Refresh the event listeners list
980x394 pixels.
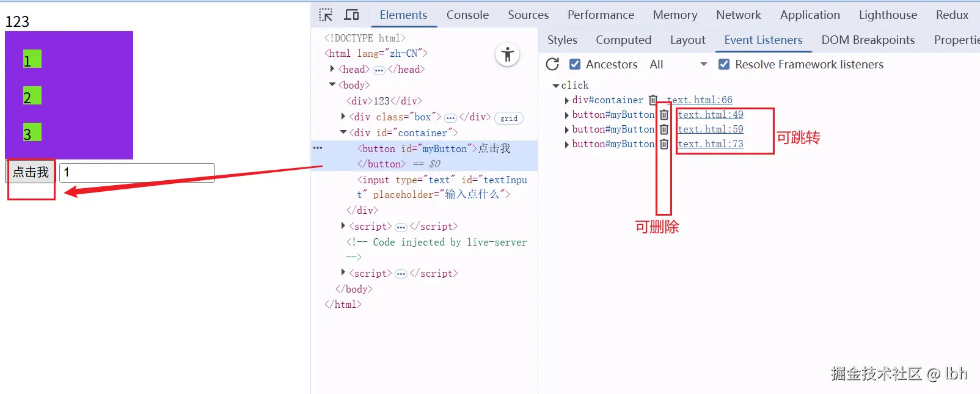[x=553, y=64]
